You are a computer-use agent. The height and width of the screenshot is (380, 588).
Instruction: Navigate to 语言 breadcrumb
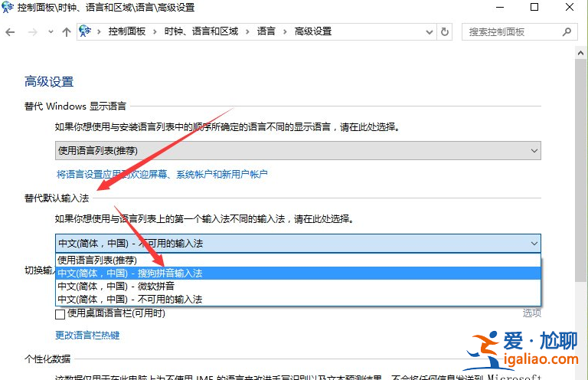pyautogui.click(x=266, y=31)
